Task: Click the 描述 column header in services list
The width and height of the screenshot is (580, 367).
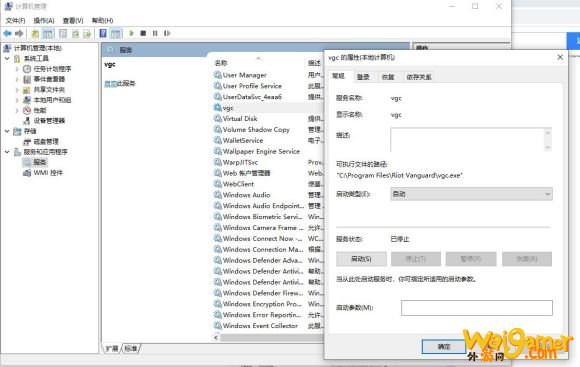Action: tap(315, 63)
